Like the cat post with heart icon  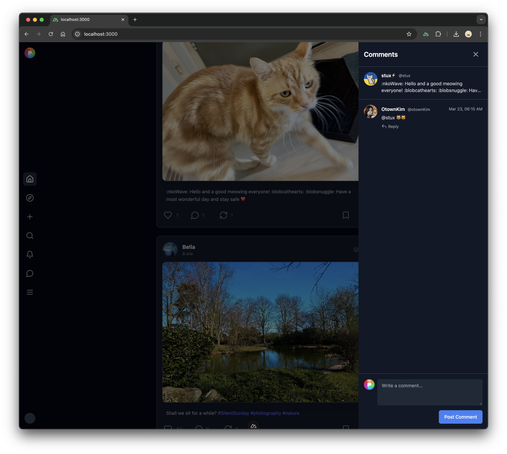pos(168,215)
